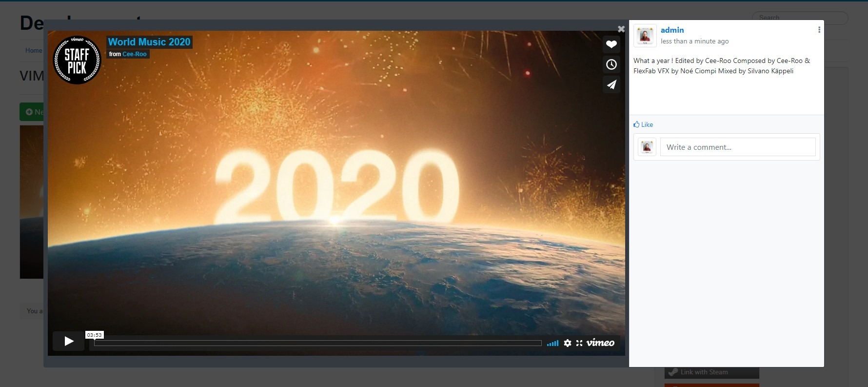The height and width of the screenshot is (387, 868).
Task: Open video settings gear icon
Action: pos(568,343)
